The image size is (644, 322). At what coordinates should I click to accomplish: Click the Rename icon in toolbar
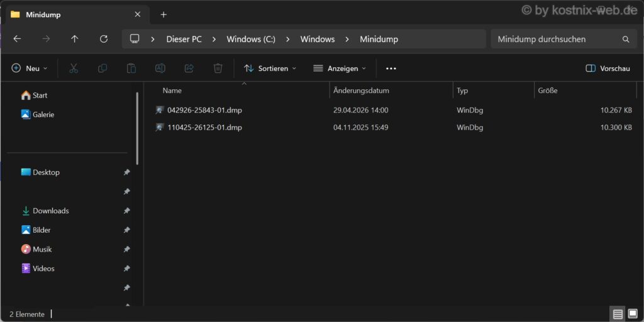tap(160, 68)
